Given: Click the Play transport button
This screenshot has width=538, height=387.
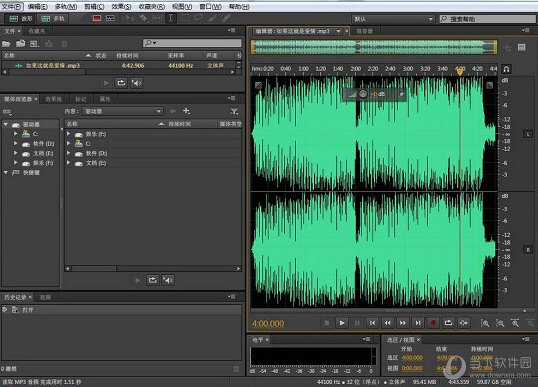Looking at the screenshot, I should click(342, 323).
